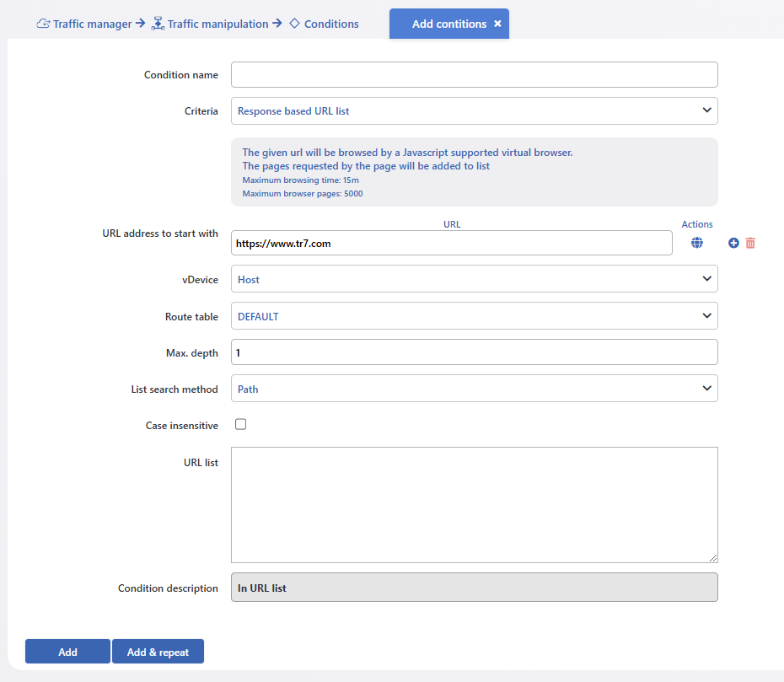Expand the List search method dropdown
Viewport: 784px width, 682px height.
click(474, 389)
